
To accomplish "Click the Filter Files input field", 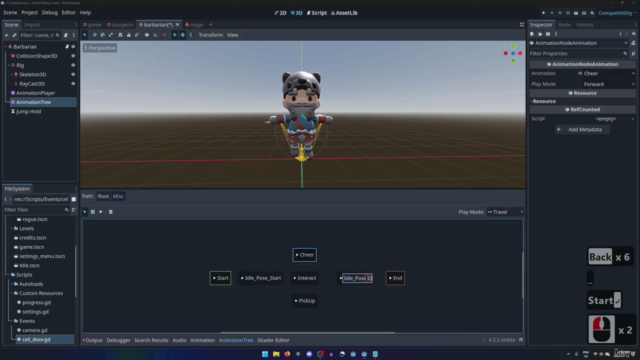I will point(36,210).
